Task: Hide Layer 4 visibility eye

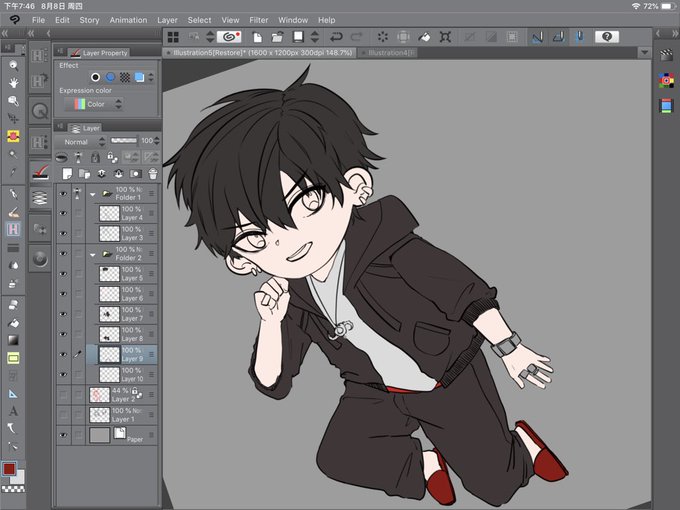Action: coord(63,213)
